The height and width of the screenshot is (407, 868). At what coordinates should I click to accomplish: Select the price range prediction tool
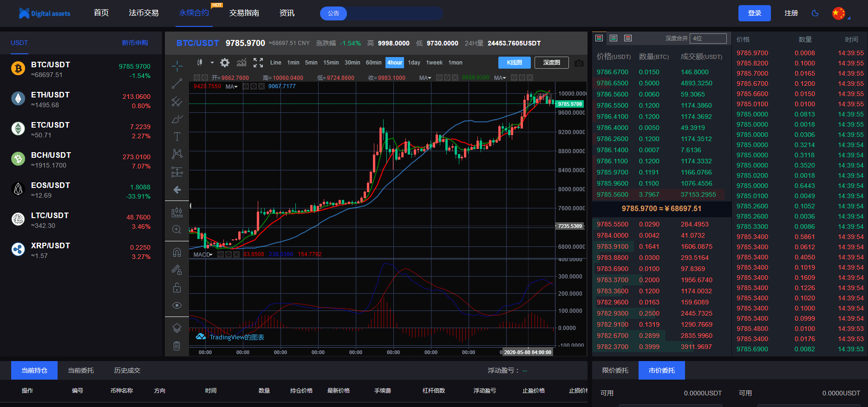177,172
